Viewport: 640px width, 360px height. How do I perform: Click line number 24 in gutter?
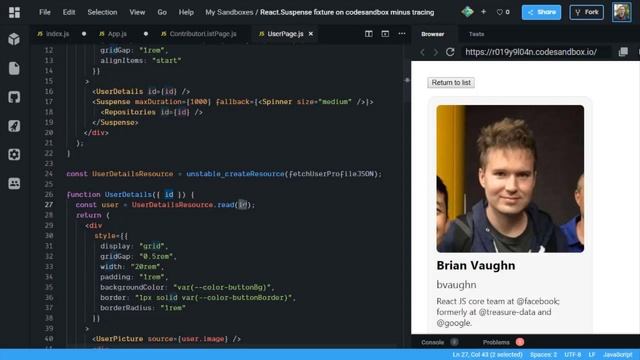[49, 173]
